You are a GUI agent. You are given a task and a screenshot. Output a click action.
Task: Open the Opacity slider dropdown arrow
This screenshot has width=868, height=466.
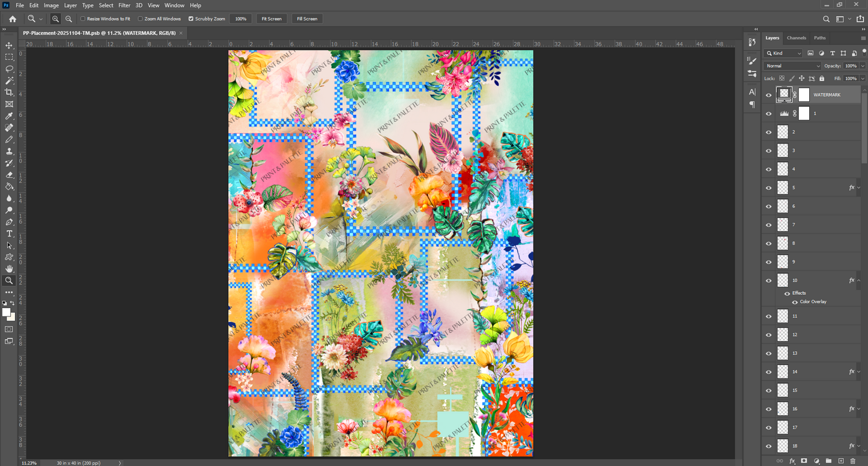(863, 66)
